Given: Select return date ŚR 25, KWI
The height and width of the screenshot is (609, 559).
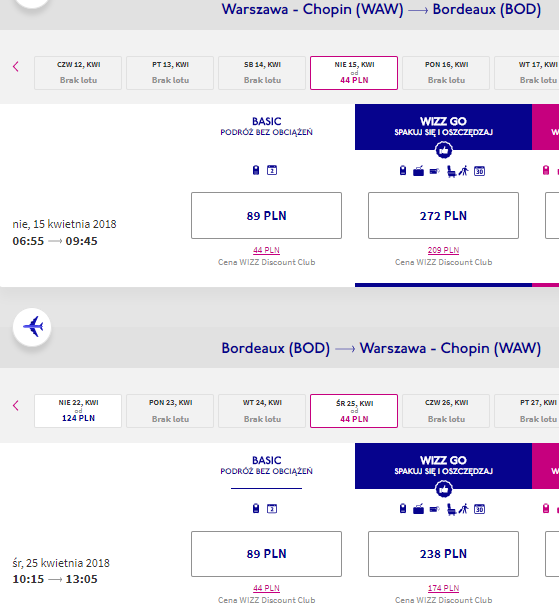Looking at the screenshot, I should click(x=354, y=411).
